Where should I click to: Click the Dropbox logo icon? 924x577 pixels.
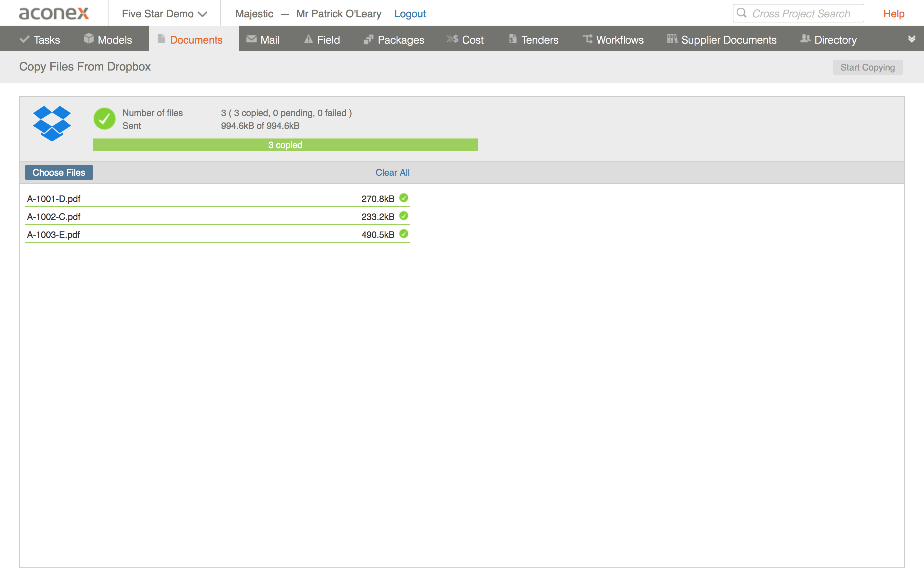(x=52, y=123)
